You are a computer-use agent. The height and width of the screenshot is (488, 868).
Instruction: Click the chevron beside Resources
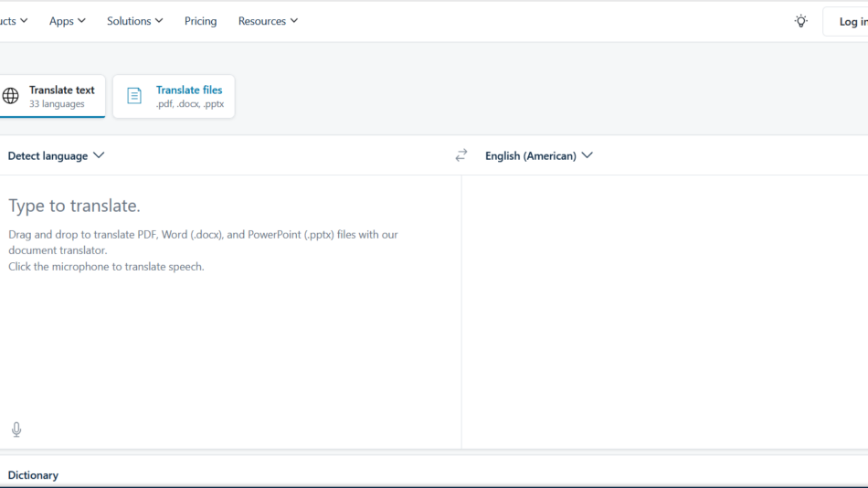click(x=294, y=21)
